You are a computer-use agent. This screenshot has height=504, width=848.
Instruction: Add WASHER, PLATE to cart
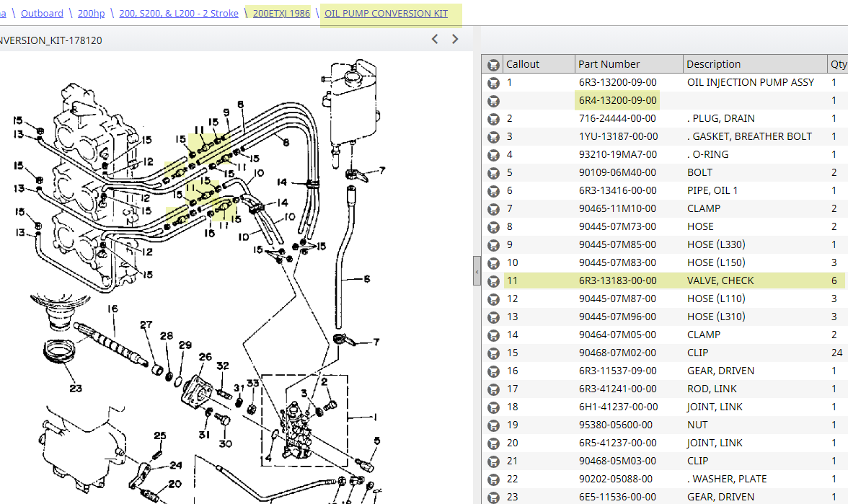[493, 479]
